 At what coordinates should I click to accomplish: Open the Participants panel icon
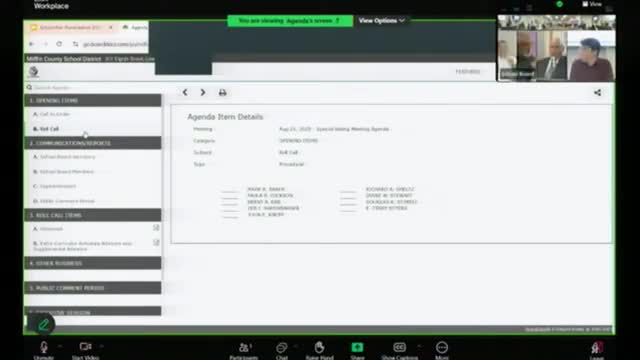pos(244,347)
